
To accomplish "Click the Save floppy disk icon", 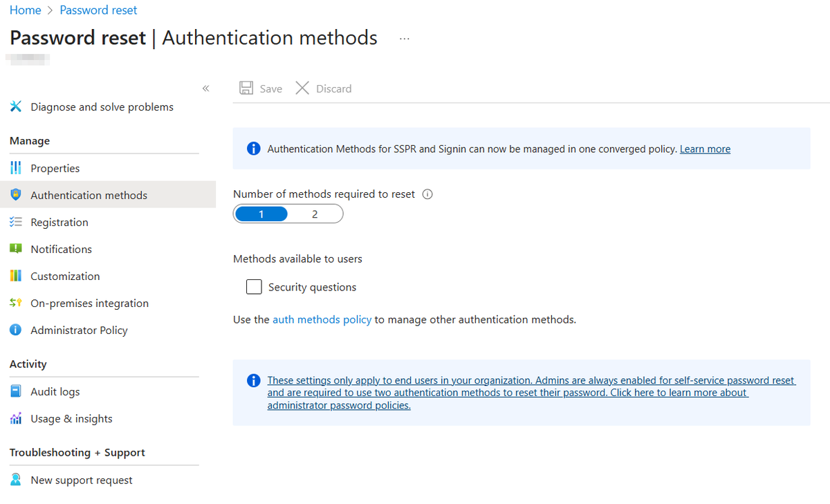I will [x=246, y=88].
